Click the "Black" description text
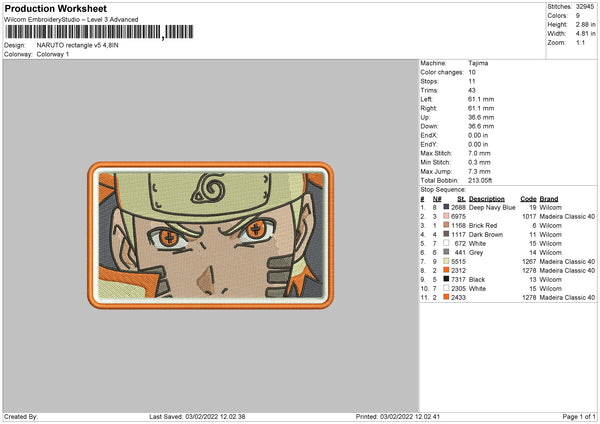This screenshot has width=600, height=424. (477, 279)
